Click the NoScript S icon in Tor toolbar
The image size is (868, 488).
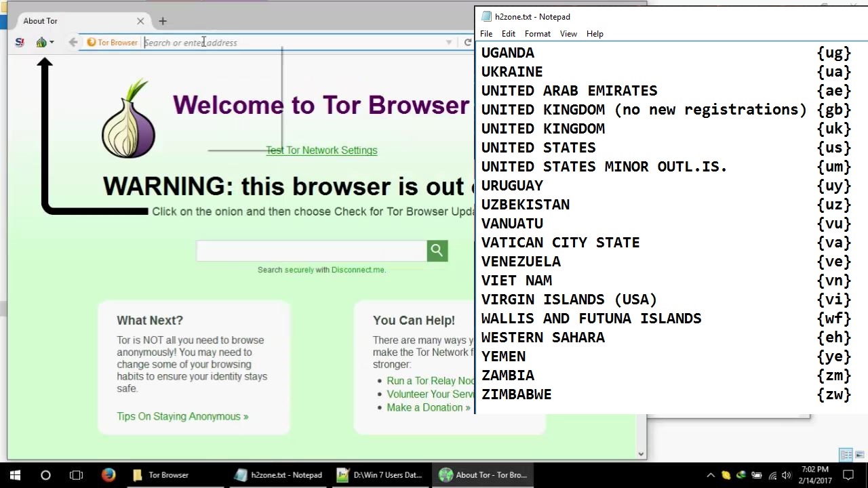point(20,43)
